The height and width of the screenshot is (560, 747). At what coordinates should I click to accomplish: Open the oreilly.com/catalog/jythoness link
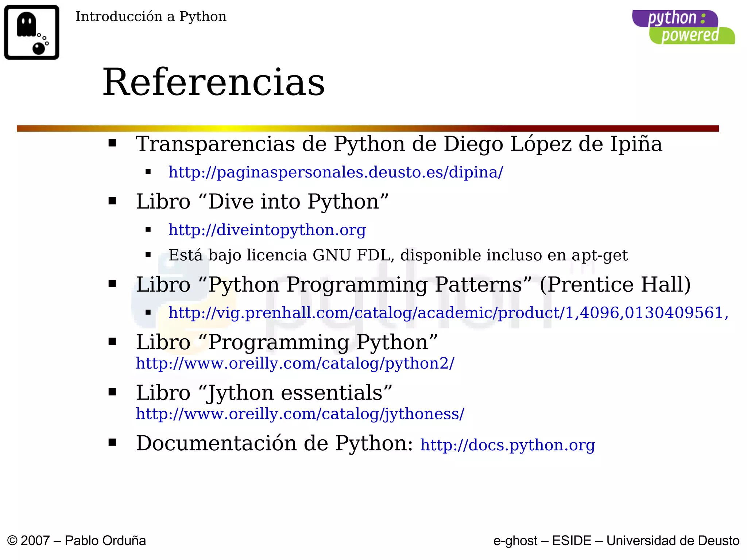tap(300, 414)
